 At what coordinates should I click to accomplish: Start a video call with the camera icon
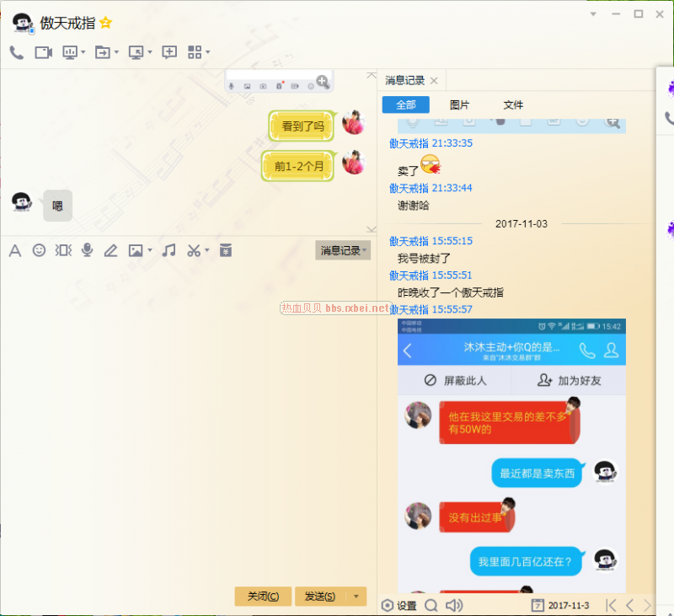43,52
